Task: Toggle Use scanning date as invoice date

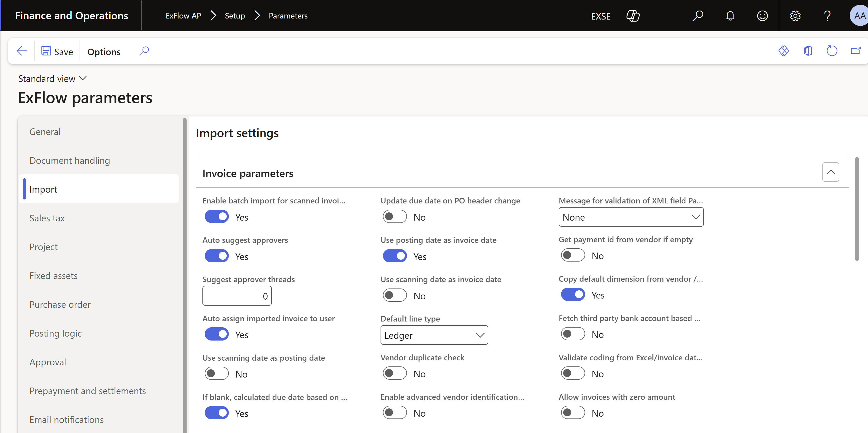Action: [395, 295]
